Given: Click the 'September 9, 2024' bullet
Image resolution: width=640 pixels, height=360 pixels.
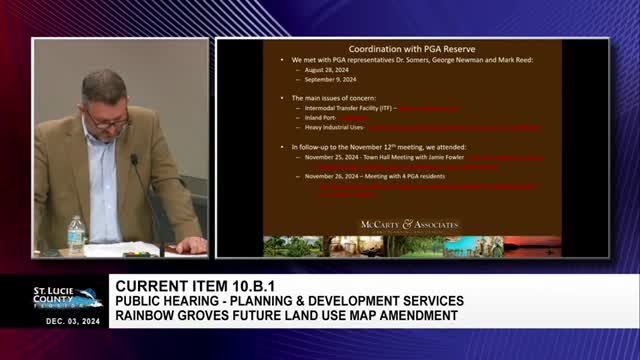Looking at the screenshot, I should point(330,80).
